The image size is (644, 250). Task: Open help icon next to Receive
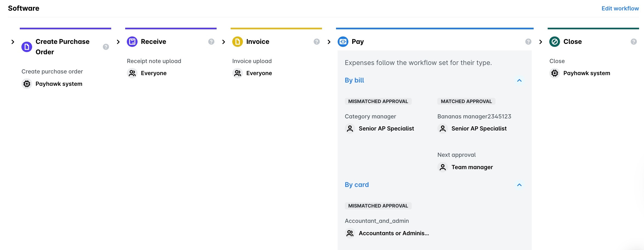(x=211, y=42)
